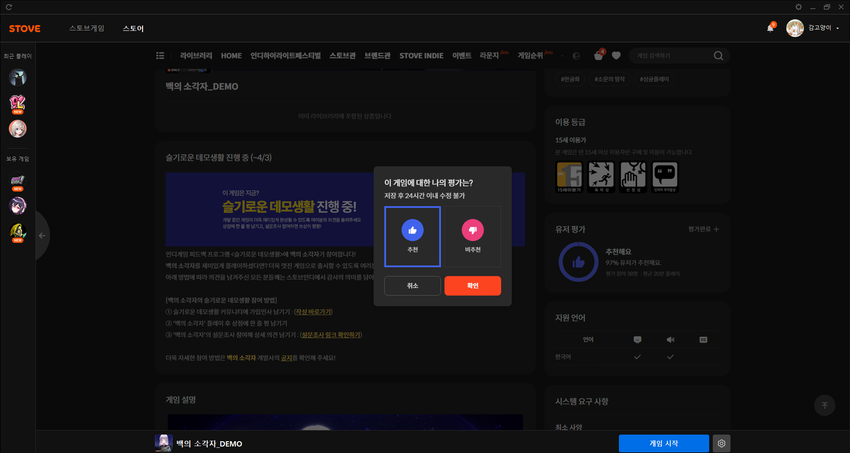Open the 작성 바로가기 link
Screen dimensions: 850x453
coord(313,312)
